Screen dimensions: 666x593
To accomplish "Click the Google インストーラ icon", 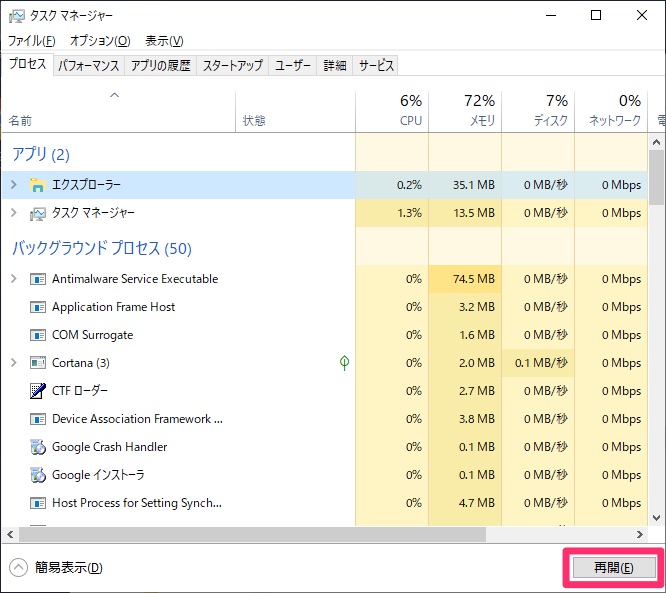I will tap(38, 475).
